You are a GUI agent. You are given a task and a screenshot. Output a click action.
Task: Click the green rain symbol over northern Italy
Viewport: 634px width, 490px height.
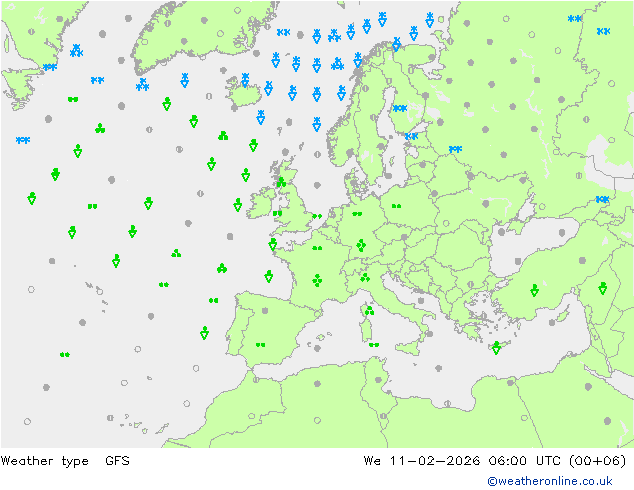pos(365,277)
